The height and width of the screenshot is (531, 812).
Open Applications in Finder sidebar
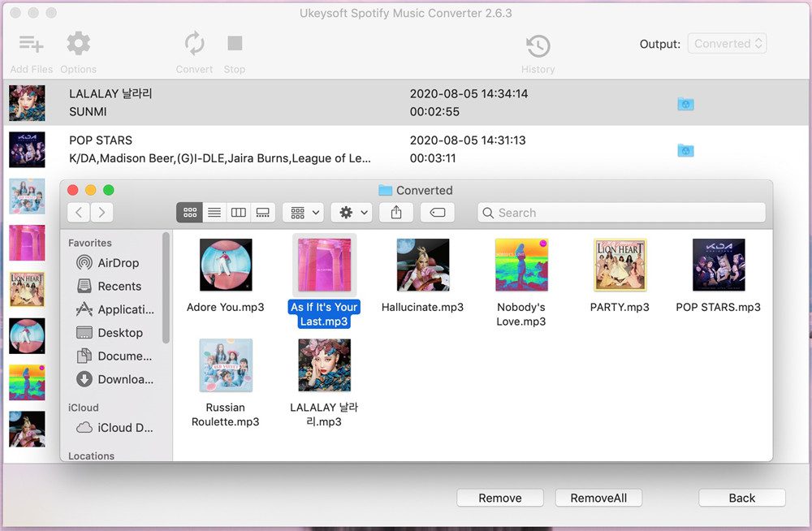(x=115, y=309)
